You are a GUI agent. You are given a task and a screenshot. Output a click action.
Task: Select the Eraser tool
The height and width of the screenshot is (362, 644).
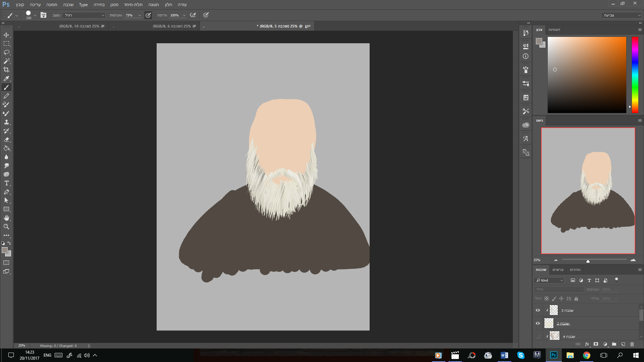[x=6, y=139]
